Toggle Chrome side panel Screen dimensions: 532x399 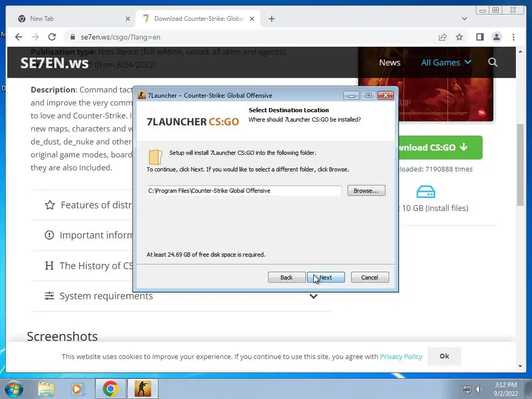tap(480, 37)
